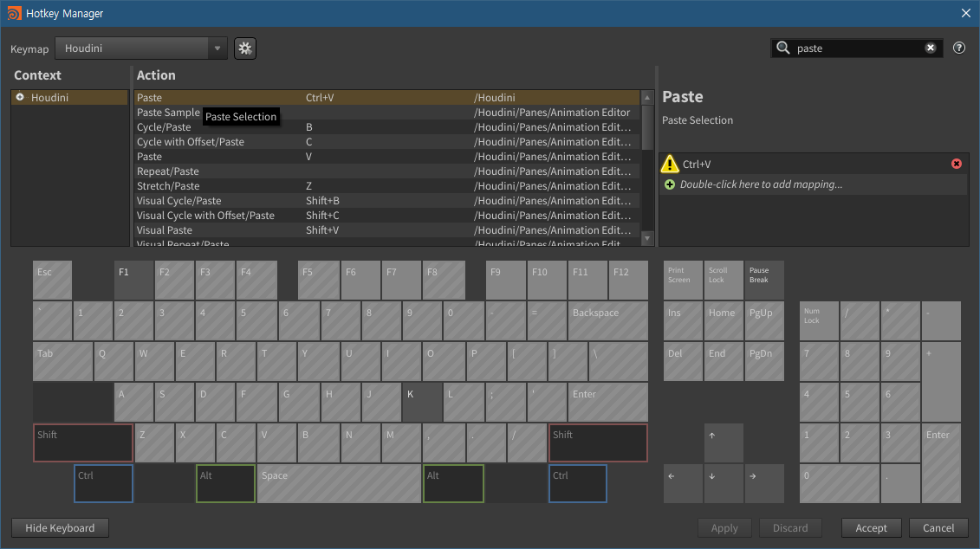Click the Tab key on virtual keyboard
980x549 pixels.
pos(62,361)
